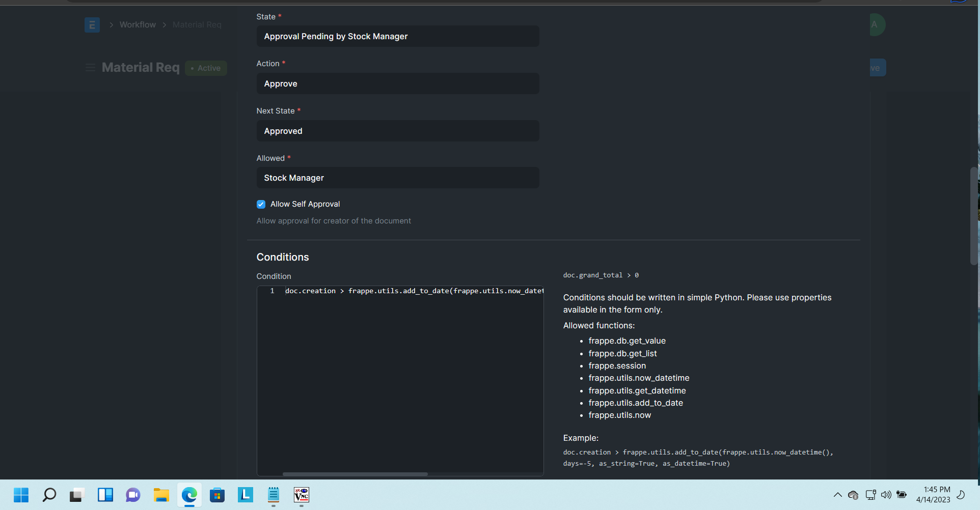Click the volume icon in the system tray

(886, 494)
